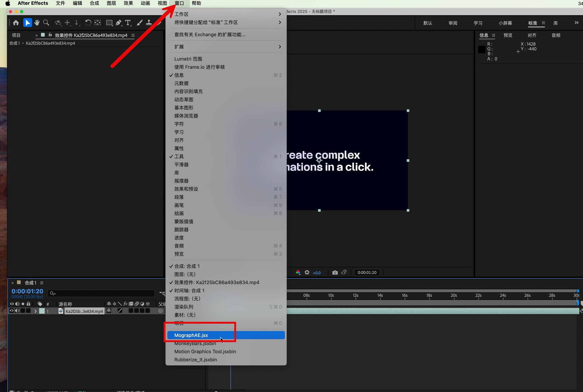This screenshot has height=392, width=583.
Task: Open the 效果和预设 panel menu entry
Action: 186,189
